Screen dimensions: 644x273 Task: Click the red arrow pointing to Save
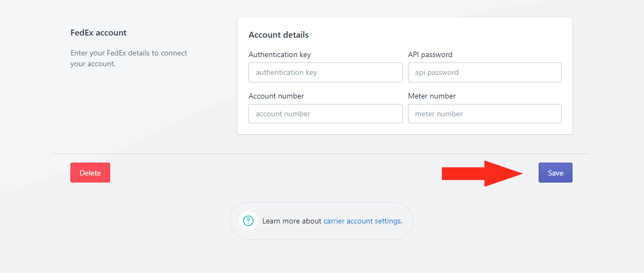tap(483, 173)
